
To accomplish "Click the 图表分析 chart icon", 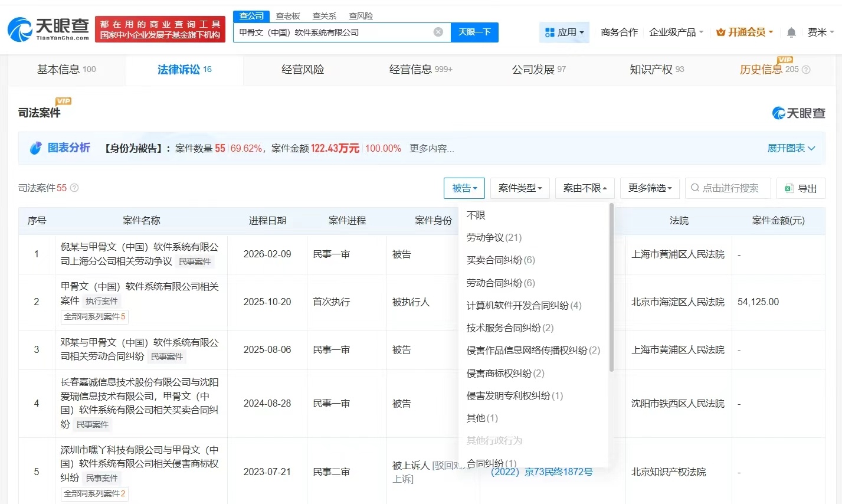I will click(35, 148).
